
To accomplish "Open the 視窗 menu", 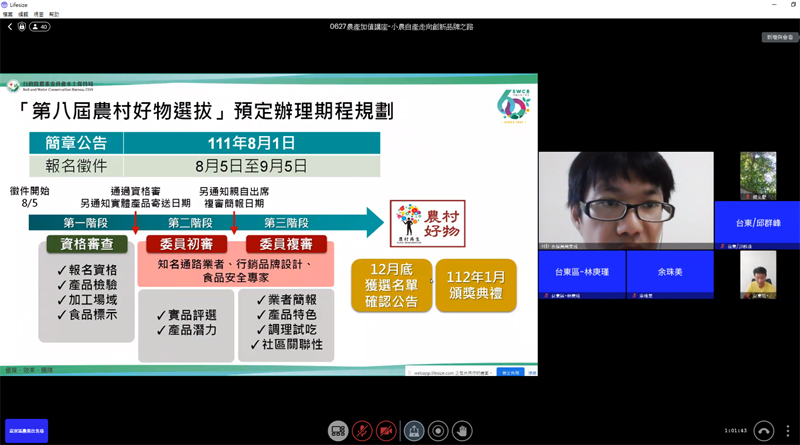I will click(38, 15).
